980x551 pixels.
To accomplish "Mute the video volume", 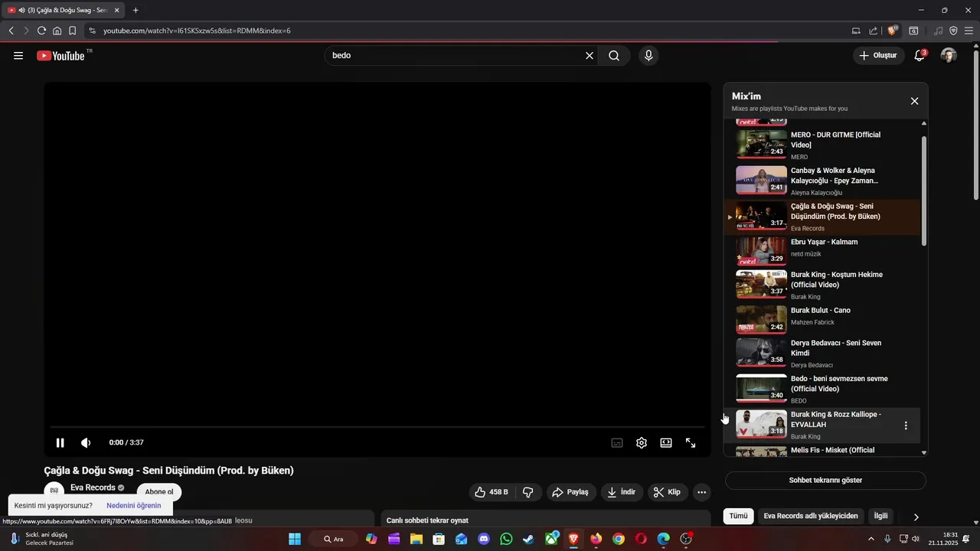I will coord(86,442).
